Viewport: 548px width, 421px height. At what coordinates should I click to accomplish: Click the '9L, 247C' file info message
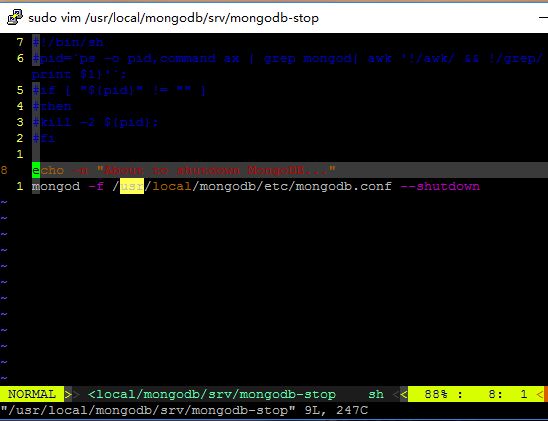336,411
